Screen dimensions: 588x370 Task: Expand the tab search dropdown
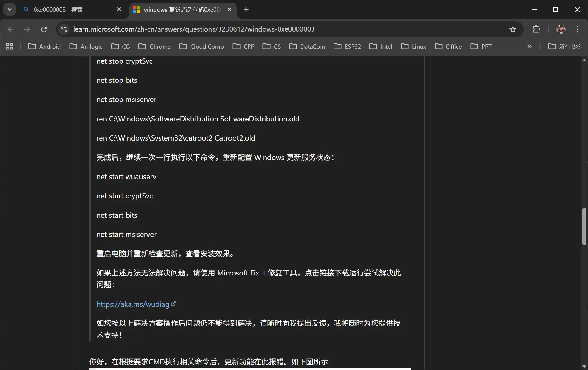(x=10, y=10)
